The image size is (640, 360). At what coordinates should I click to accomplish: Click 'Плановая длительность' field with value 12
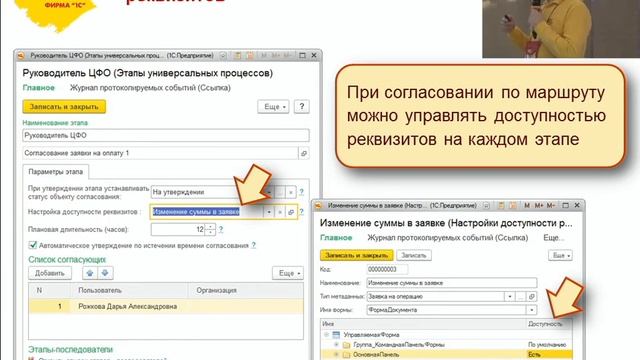[x=178, y=229]
